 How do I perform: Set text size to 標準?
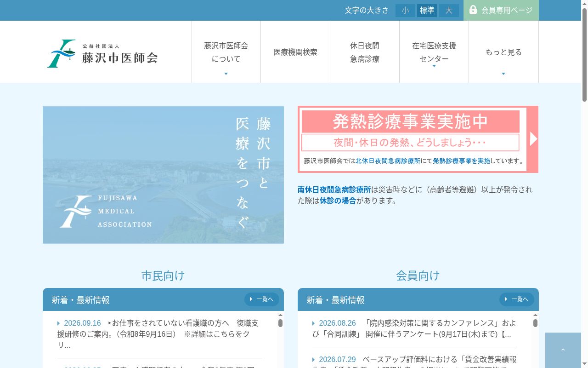coord(427,11)
